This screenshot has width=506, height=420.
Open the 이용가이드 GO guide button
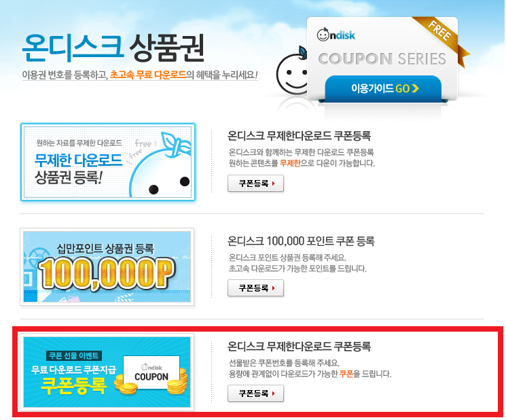(383, 88)
